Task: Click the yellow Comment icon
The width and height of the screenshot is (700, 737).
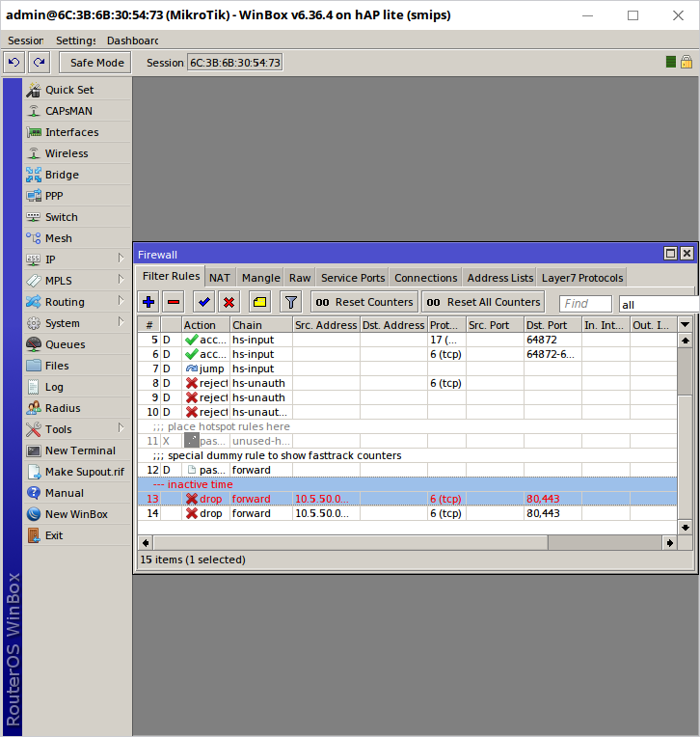Action: point(259,302)
